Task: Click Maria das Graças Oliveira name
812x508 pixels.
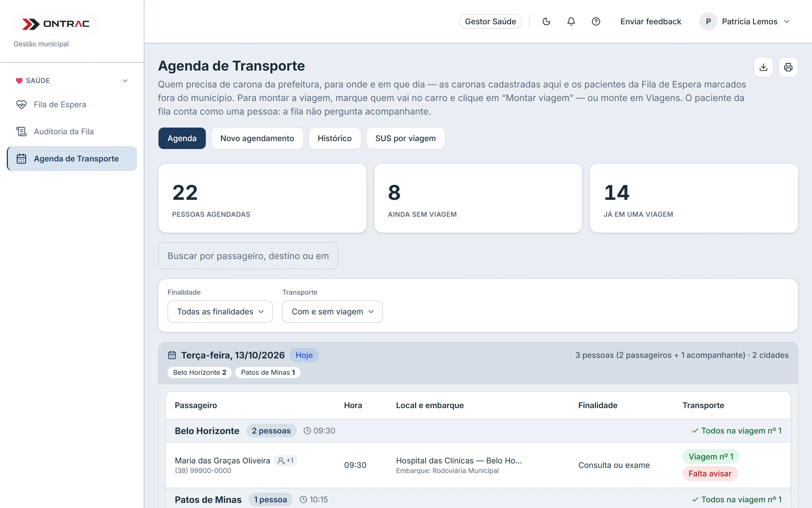Action: 222,460
